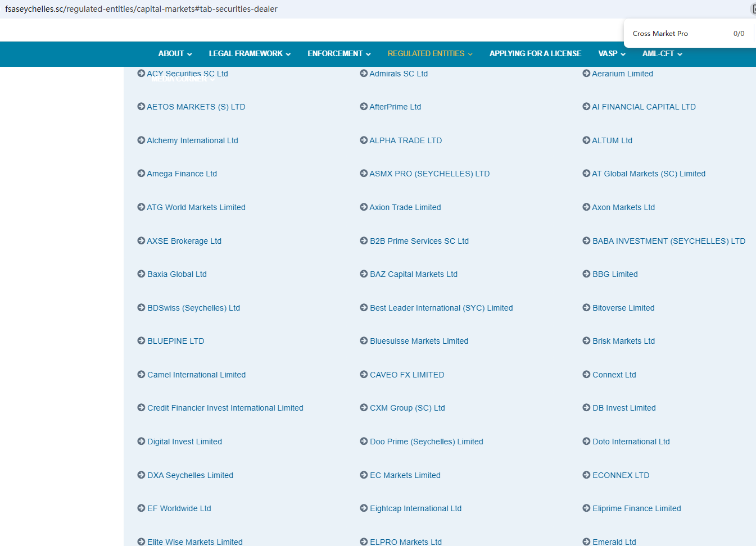Click arrow icon beside BDSwiss (Seychelles) Ltd
This screenshot has width=756, height=546.
coord(141,308)
